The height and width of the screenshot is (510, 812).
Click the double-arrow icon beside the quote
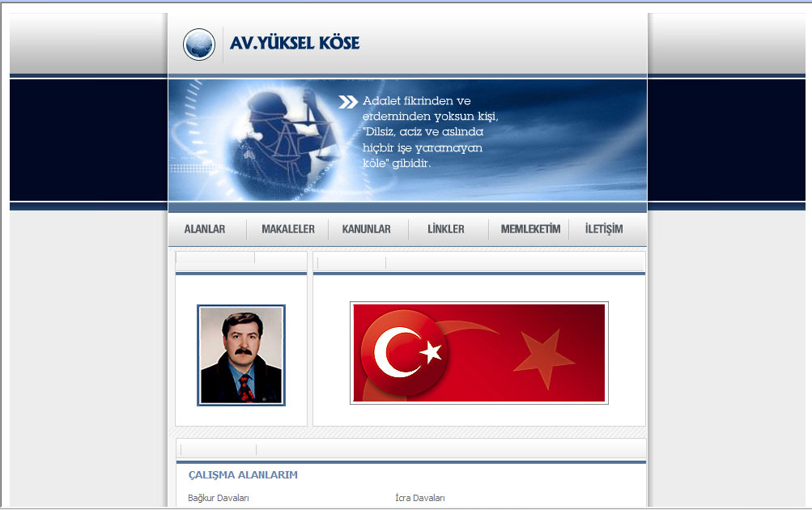tap(348, 102)
